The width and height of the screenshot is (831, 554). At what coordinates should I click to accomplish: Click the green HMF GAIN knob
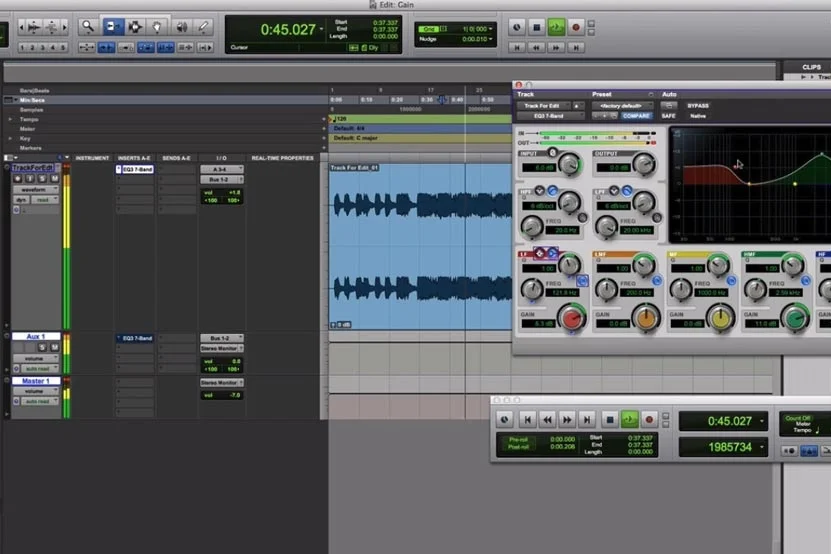pos(795,318)
